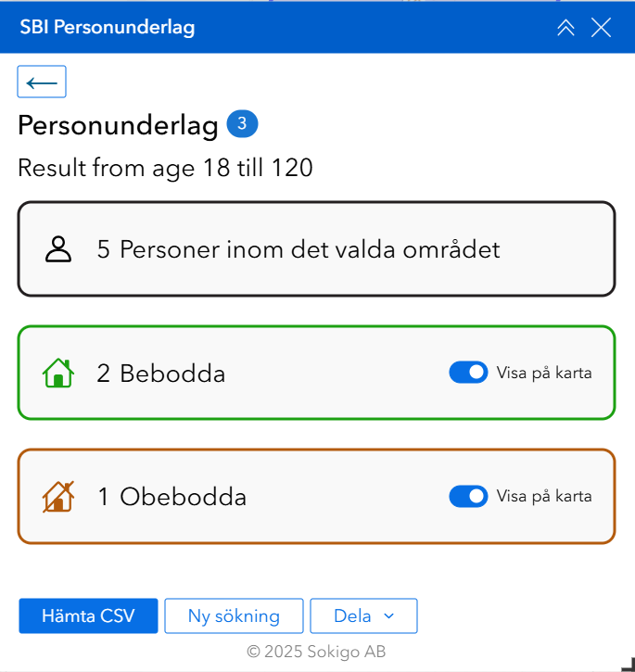
Task: Click the blue badge showing 3
Action: (x=242, y=124)
